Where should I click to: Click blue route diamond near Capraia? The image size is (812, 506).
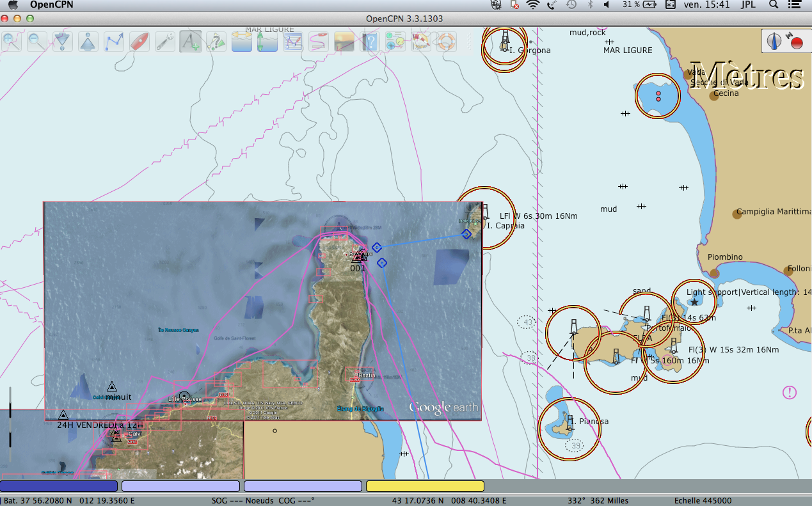tap(466, 234)
